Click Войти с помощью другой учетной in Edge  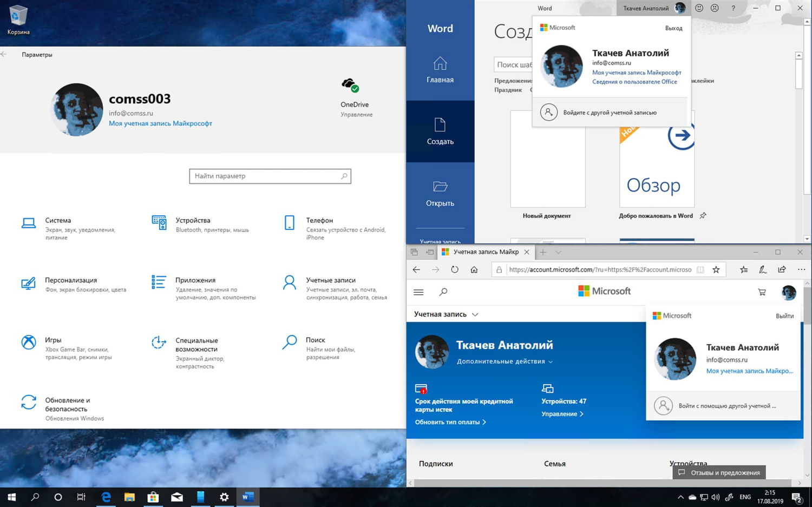(x=723, y=406)
